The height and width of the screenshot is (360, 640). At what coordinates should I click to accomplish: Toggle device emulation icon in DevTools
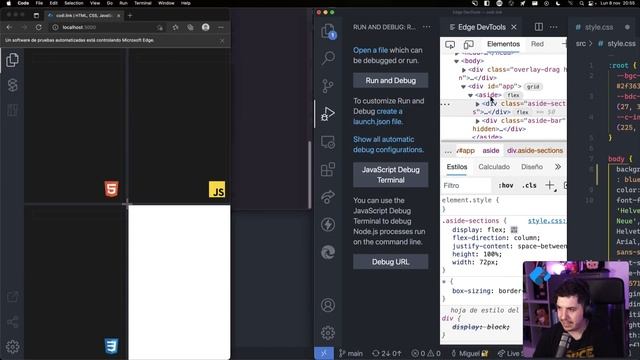point(469,44)
